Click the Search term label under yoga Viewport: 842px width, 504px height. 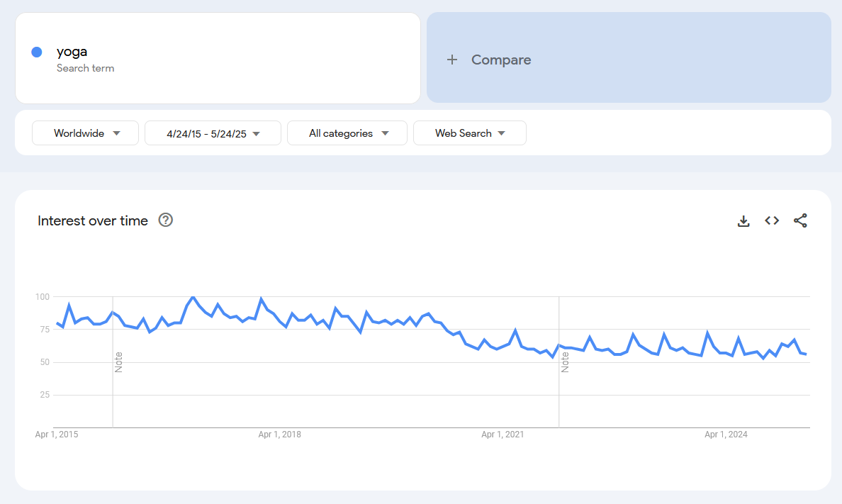85,68
